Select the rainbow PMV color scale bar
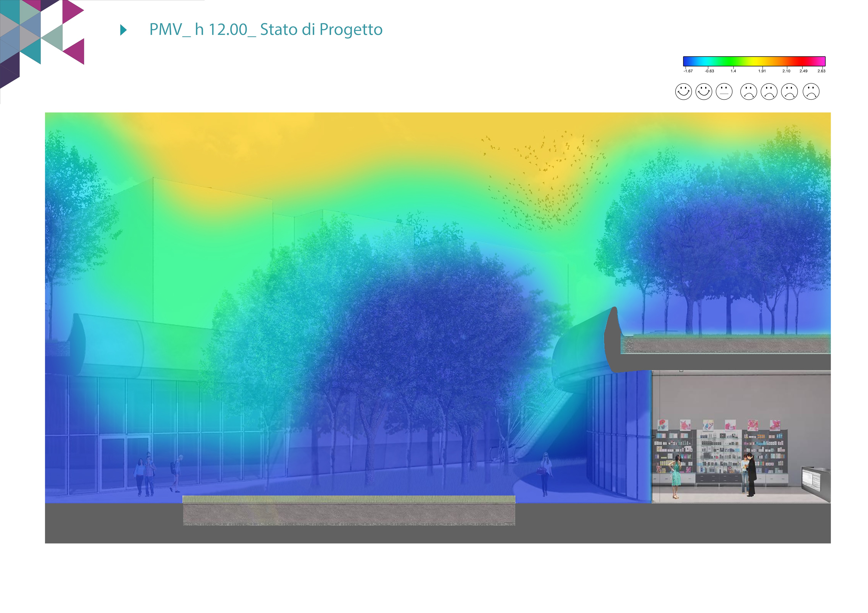The image size is (868, 613). coord(754,61)
